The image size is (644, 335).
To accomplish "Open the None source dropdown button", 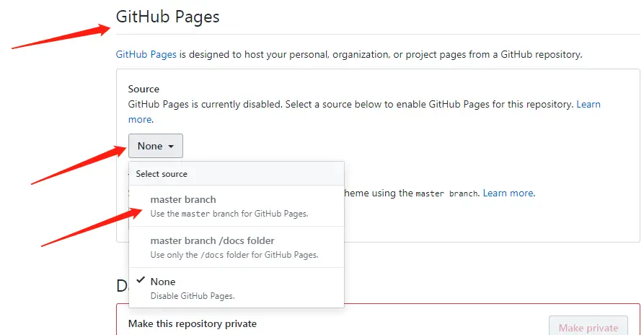I will pyautogui.click(x=155, y=146).
